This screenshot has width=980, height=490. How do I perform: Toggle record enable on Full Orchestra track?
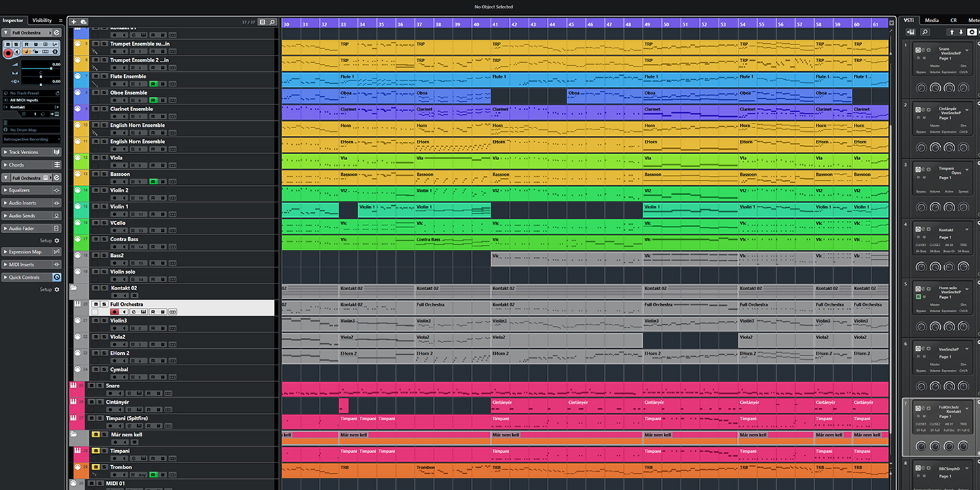115,312
